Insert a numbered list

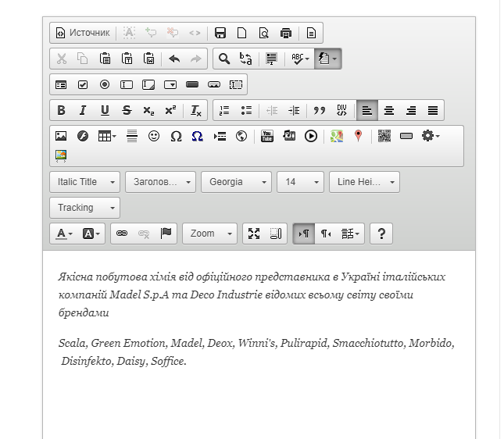[x=224, y=111]
